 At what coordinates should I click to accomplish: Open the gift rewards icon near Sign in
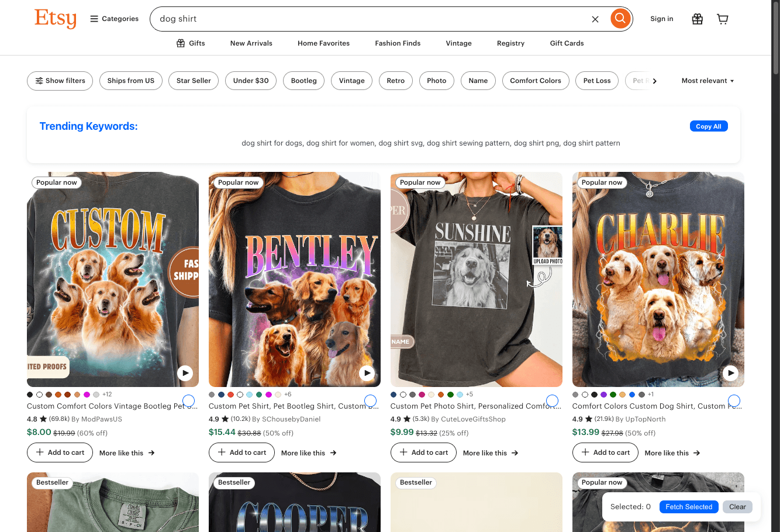697,19
